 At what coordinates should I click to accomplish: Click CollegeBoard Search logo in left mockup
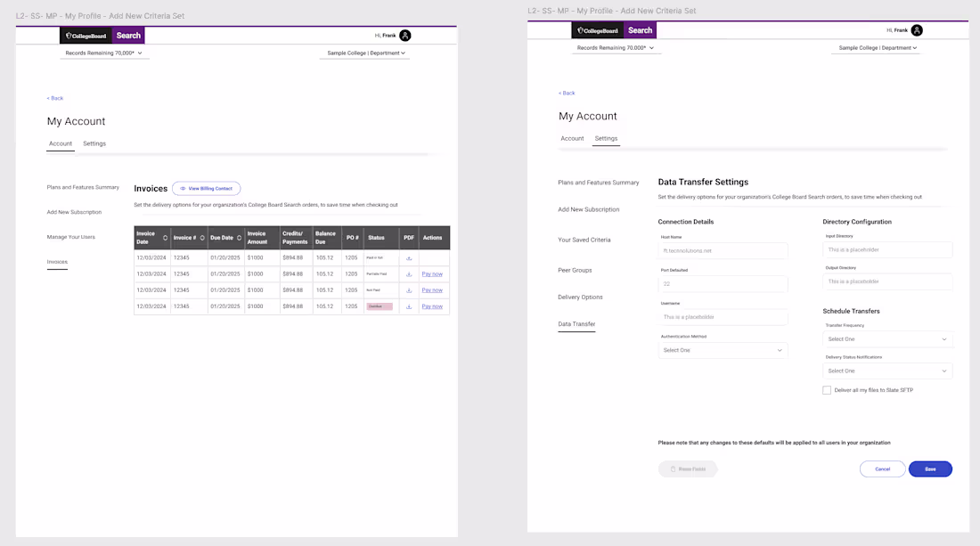coord(102,36)
